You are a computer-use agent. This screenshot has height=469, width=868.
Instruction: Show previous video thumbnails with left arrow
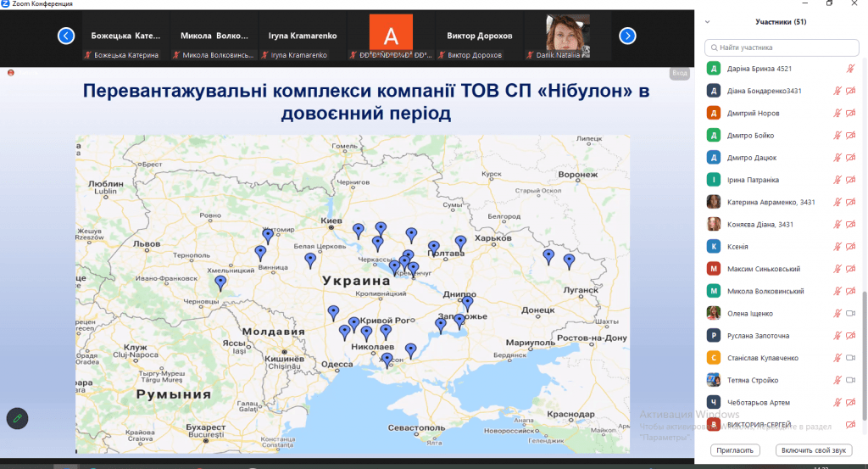click(66, 36)
